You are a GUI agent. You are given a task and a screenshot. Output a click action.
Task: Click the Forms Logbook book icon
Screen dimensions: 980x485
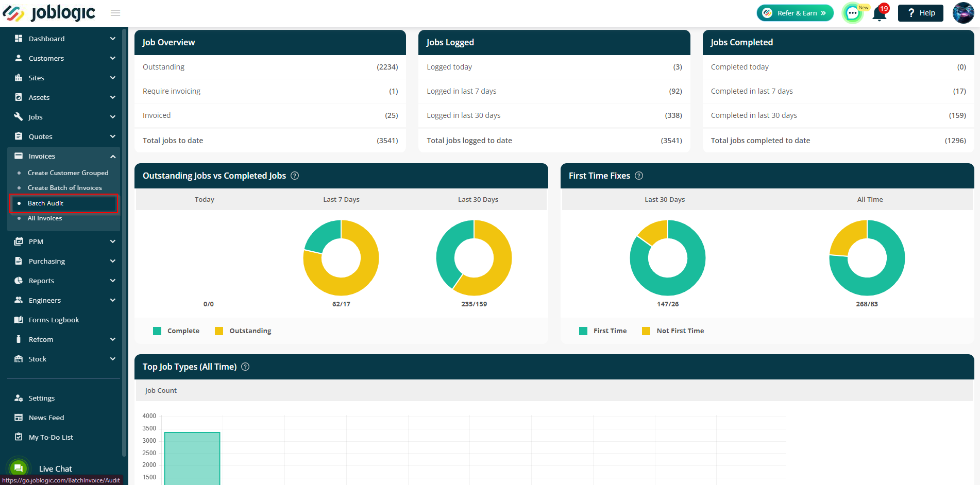coord(19,320)
